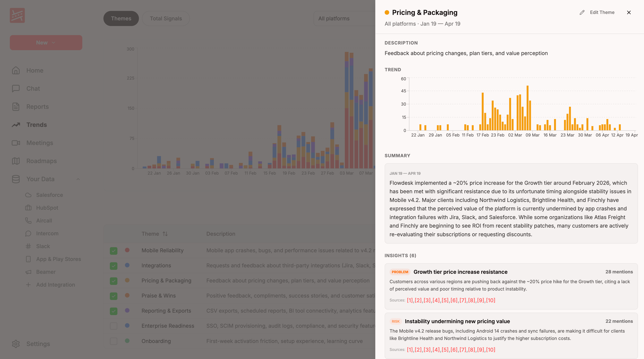Open source [5] of Instability insight
The image size is (644, 359).
(x=445, y=350)
